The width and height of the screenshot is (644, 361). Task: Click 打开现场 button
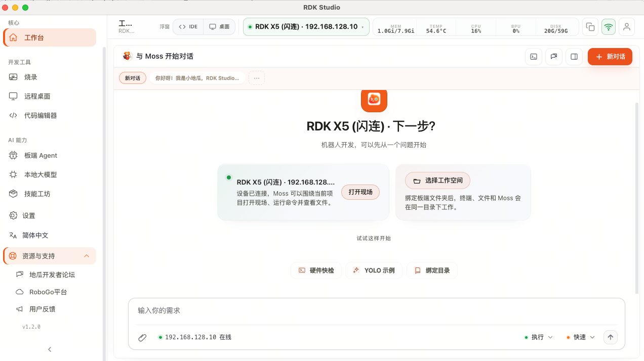tap(360, 192)
